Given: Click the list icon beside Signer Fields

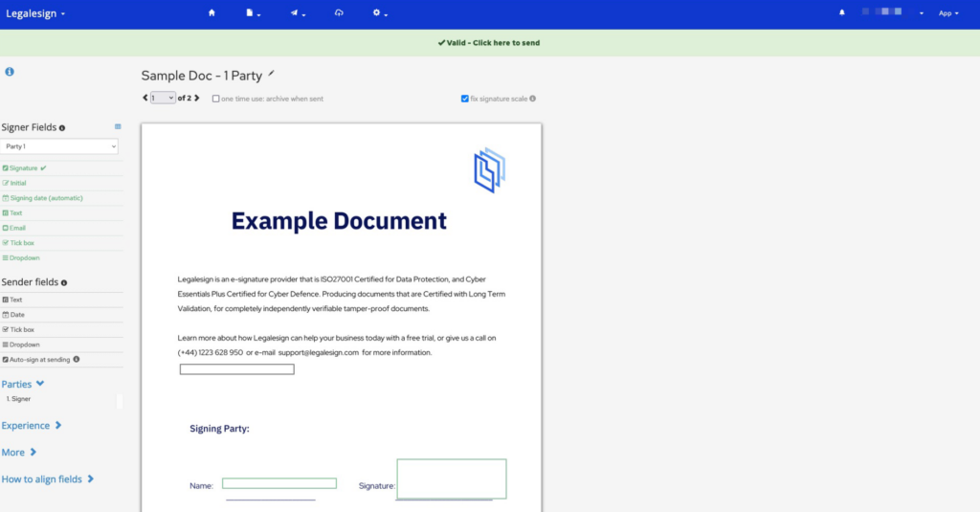Looking at the screenshot, I should 118,127.
